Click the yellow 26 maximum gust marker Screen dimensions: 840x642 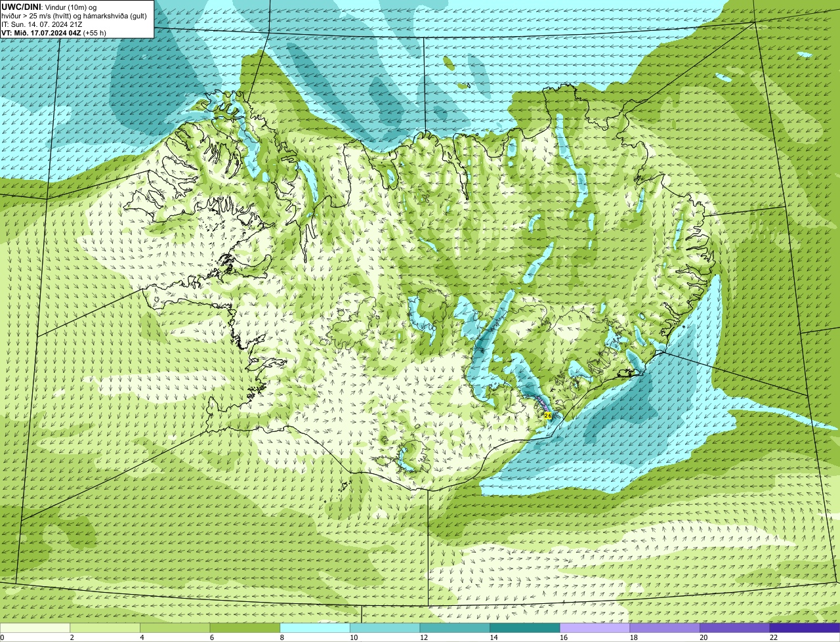[547, 416]
